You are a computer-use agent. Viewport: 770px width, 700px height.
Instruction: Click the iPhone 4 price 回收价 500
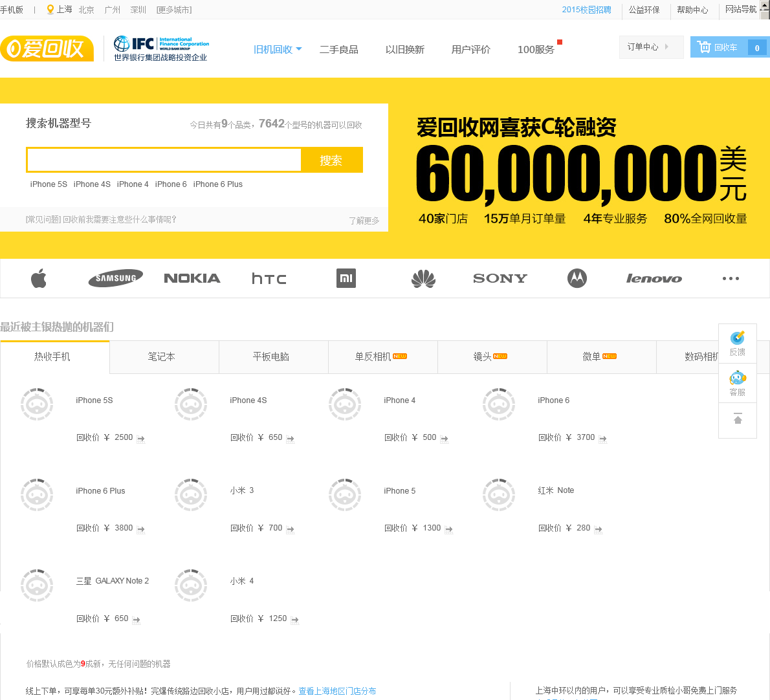point(410,437)
